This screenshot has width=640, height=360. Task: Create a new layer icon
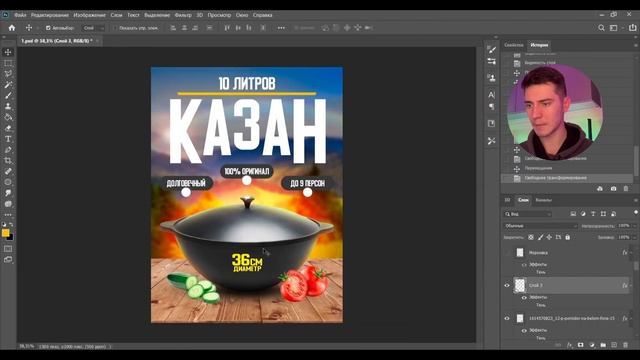(614, 345)
